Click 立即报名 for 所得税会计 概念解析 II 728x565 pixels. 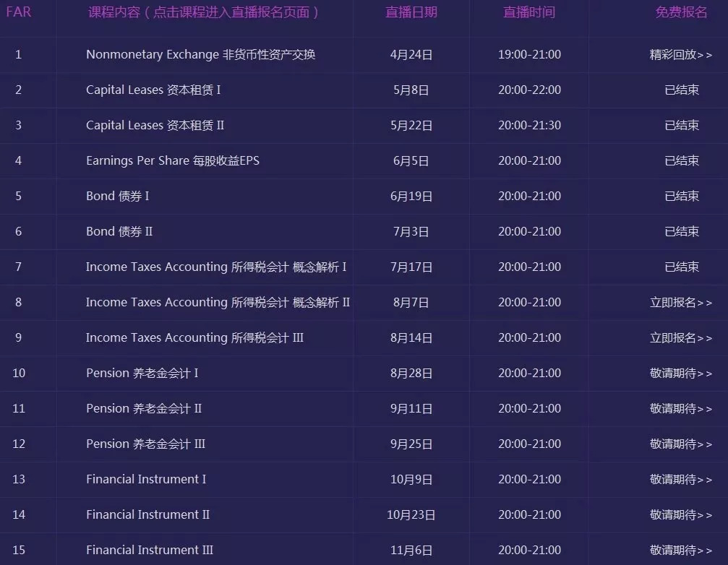tap(680, 302)
